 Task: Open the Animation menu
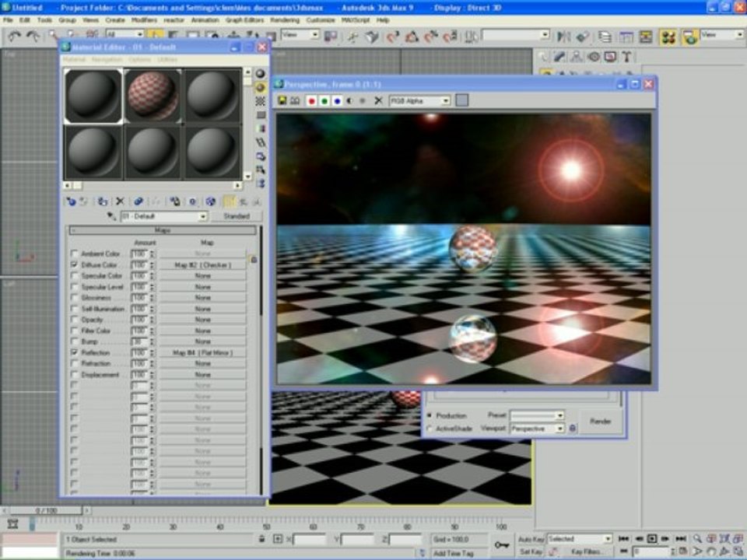pyautogui.click(x=205, y=20)
